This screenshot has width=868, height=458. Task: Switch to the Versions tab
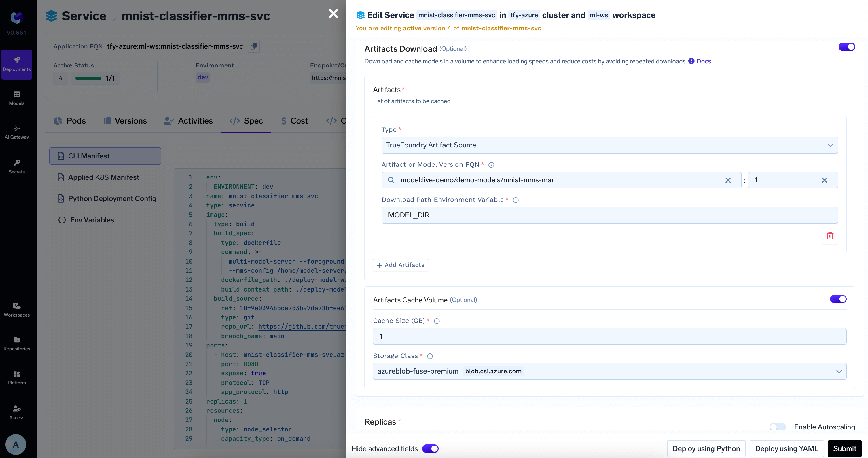[124, 121]
